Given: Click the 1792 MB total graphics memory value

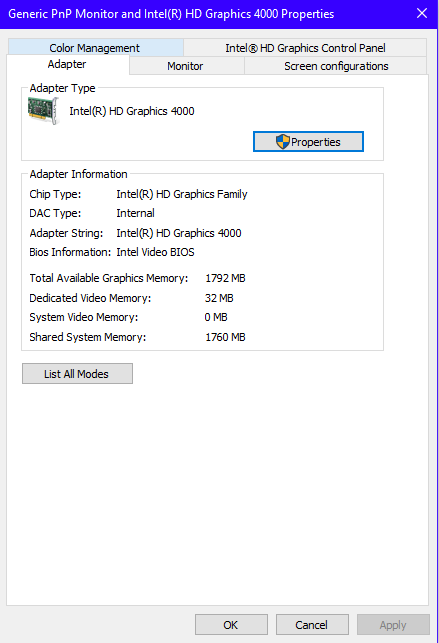Looking at the screenshot, I should pos(225,278).
